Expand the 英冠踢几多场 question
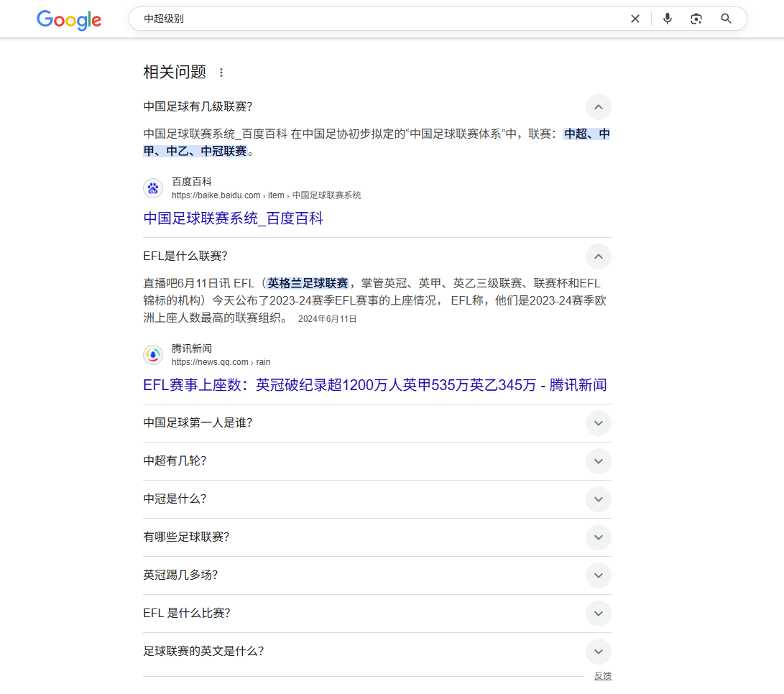784x694 pixels. (598, 575)
